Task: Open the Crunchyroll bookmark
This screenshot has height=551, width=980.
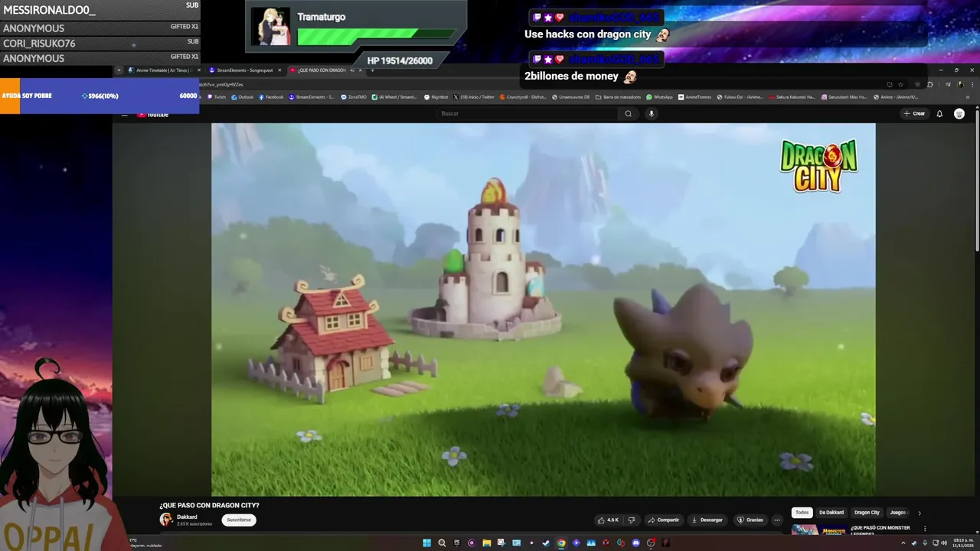Action: pyautogui.click(x=523, y=97)
